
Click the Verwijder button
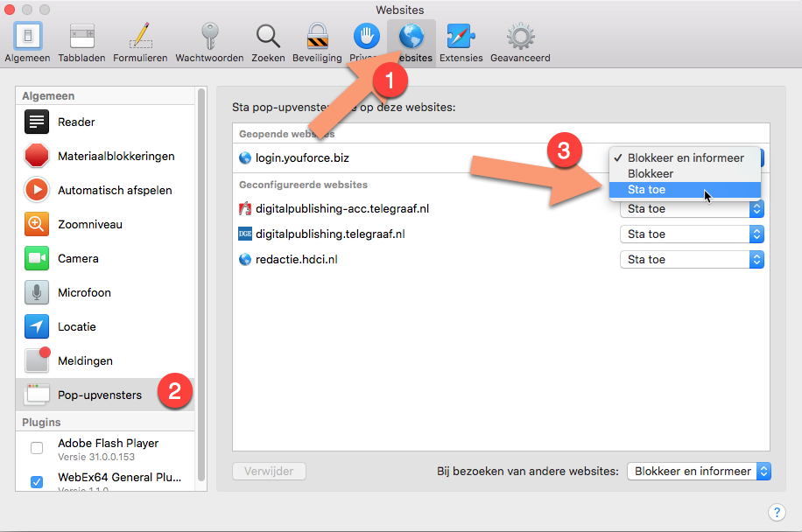coord(269,472)
